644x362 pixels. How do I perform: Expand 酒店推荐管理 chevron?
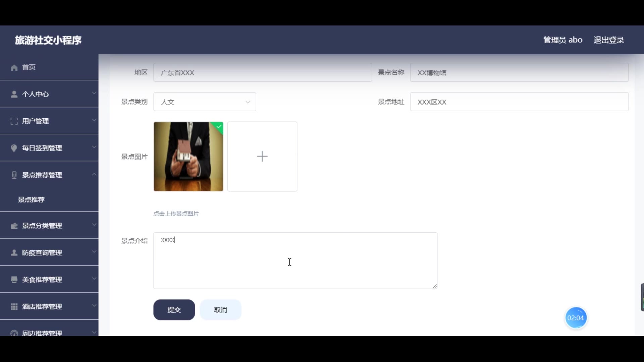(94, 305)
